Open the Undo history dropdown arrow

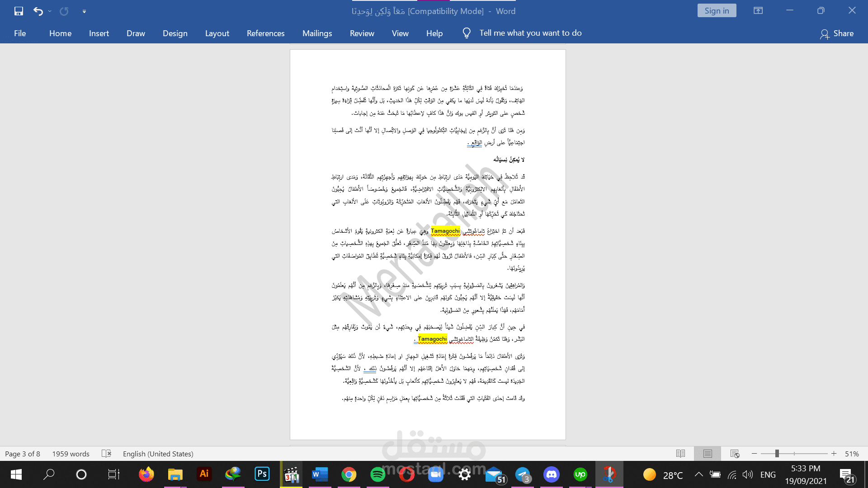coord(50,11)
